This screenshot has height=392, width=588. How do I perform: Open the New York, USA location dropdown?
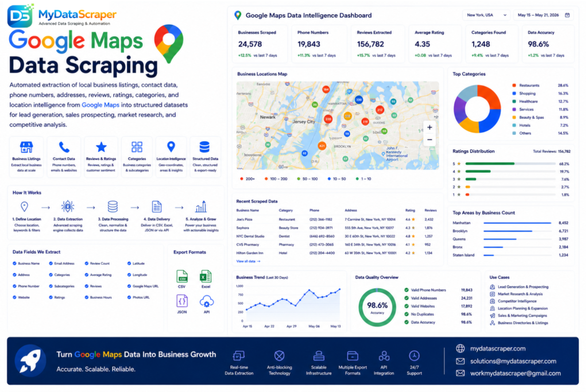pos(486,15)
